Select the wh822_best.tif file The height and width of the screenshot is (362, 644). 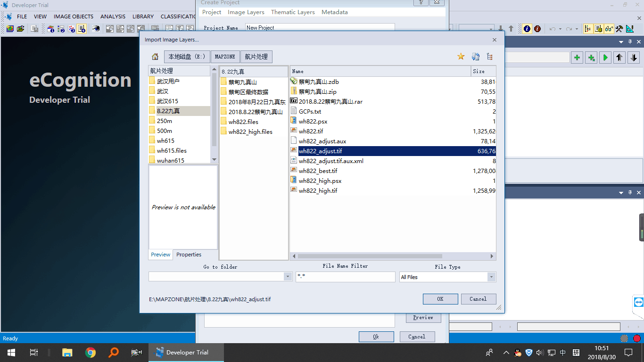(318, 171)
